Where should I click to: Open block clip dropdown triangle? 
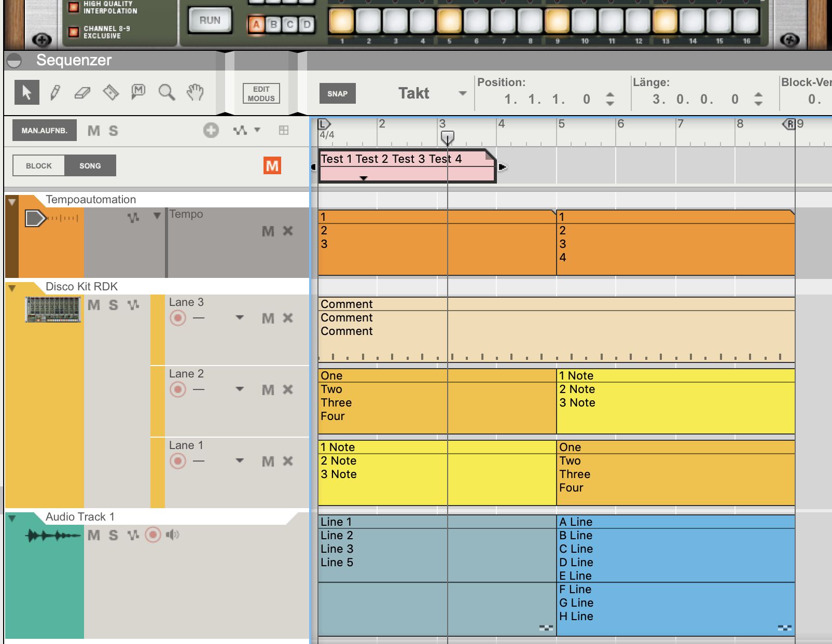click(364, 178)
